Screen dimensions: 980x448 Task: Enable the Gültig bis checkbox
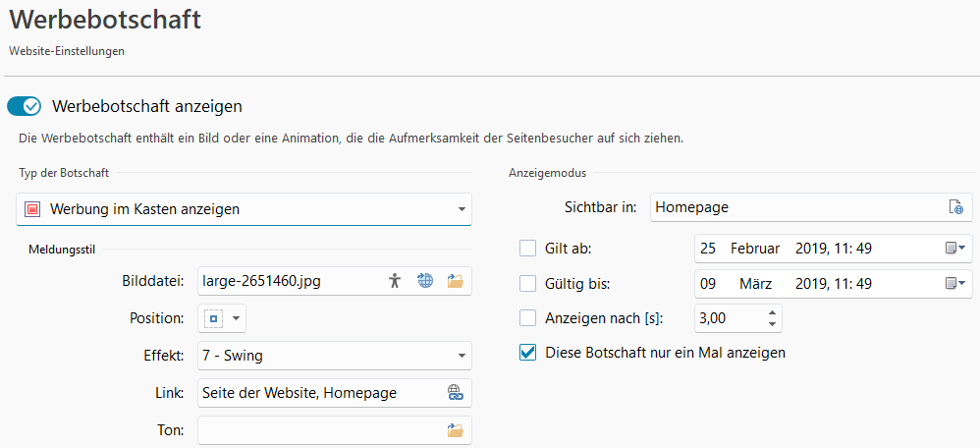point(528,284)
